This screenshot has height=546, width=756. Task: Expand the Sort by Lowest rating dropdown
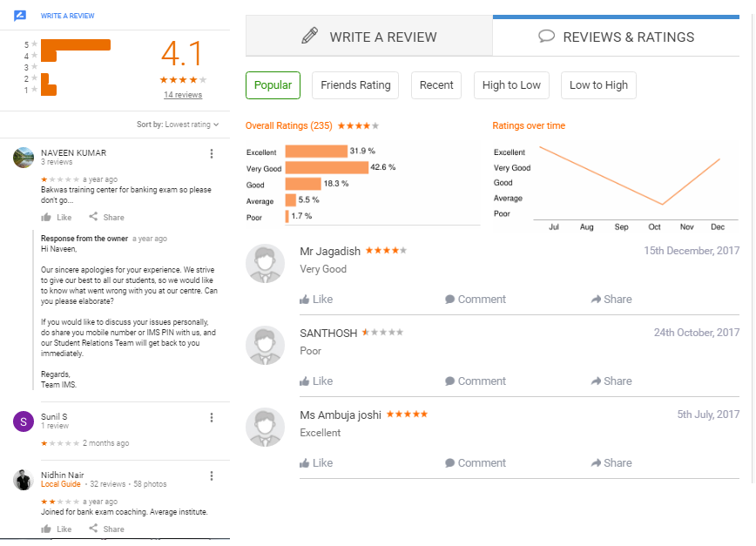click(x=178, y=125)
